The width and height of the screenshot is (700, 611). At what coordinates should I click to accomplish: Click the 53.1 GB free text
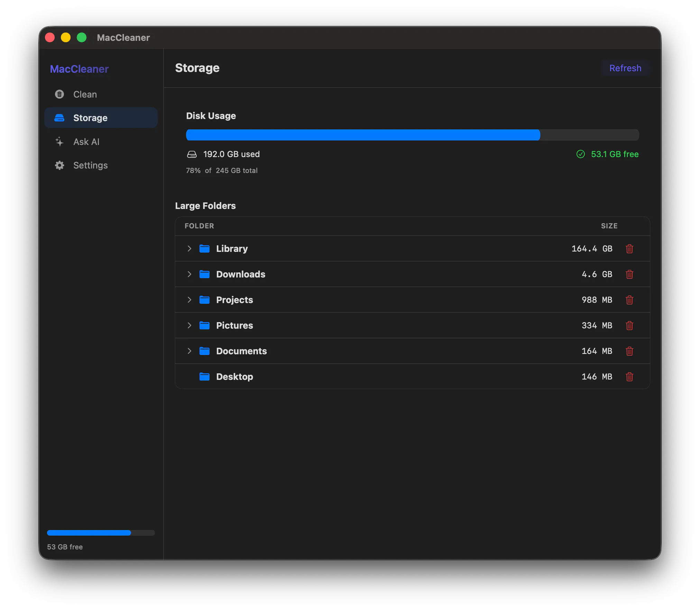pos(615,154)
